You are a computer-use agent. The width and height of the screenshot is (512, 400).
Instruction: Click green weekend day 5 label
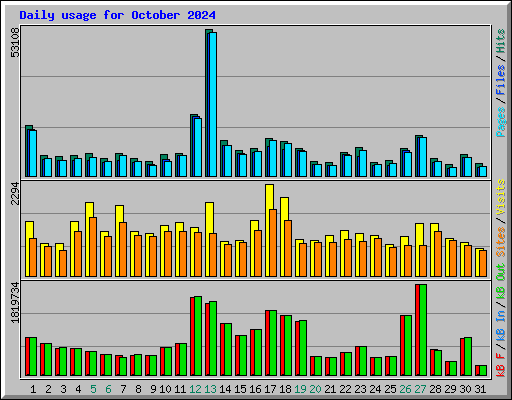coord(93,389)
